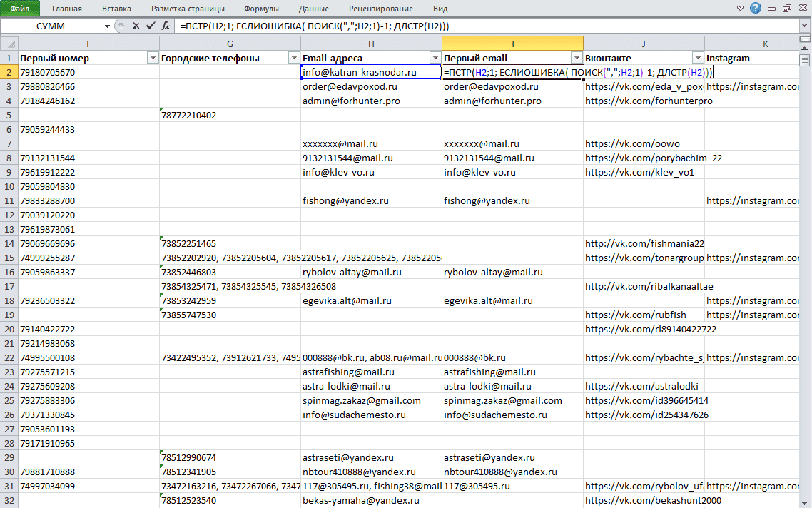The image size is (812, 508).
Task: Select column H header
Action: [x=371, y=44]
